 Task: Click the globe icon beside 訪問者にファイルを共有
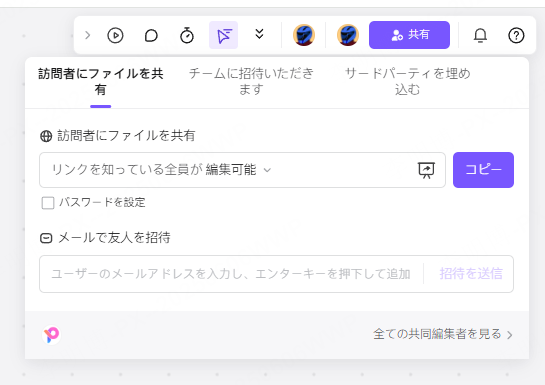(x=46, y=136)
